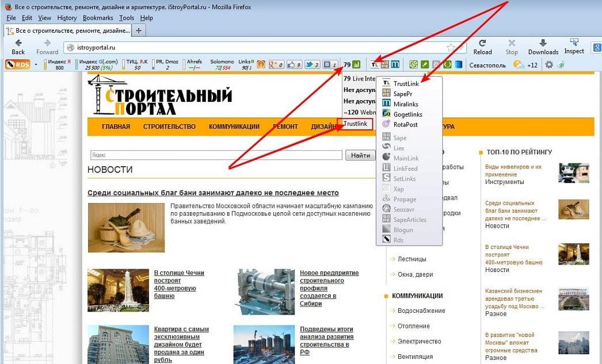Click the blue database toolbar icon

(459, 64)
